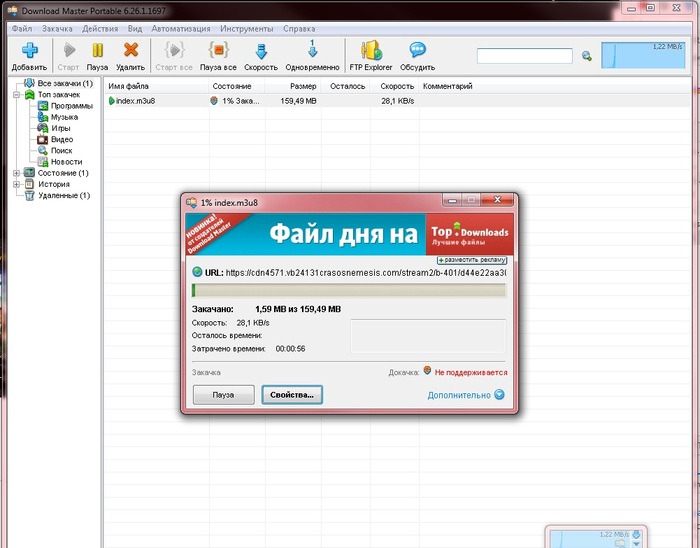Click the 1% Зака... status cell

point(241,101)
